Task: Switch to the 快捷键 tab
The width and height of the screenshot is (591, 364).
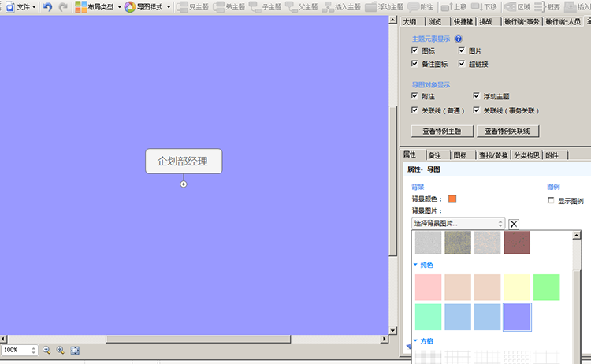Action: [x=463, y=22]
